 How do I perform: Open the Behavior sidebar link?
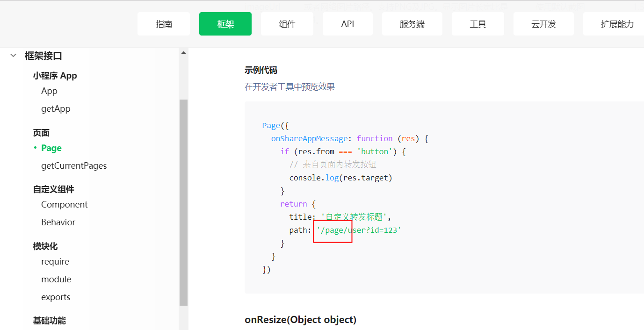tap(58, 222)
